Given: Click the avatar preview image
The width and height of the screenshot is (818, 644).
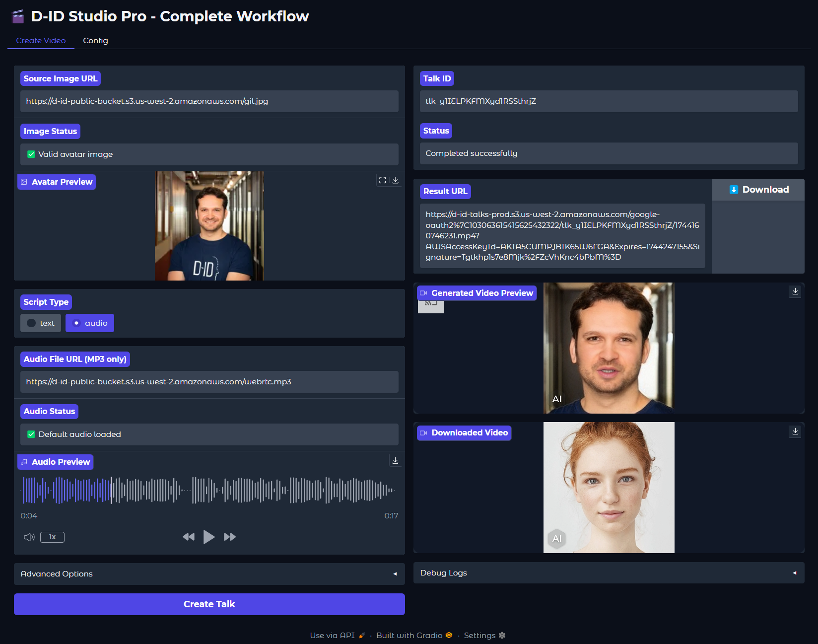Looking at the screenshot, I should click(209, 226).
